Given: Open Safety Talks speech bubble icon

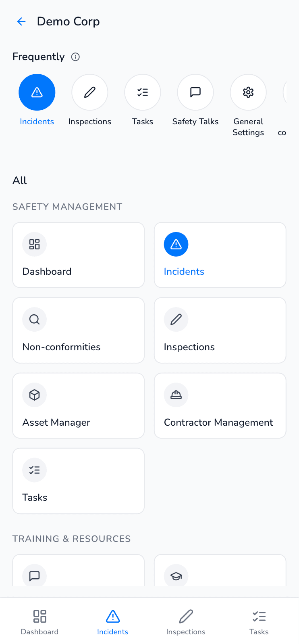Looking at the screenshot, I should (x=195, y=92).
